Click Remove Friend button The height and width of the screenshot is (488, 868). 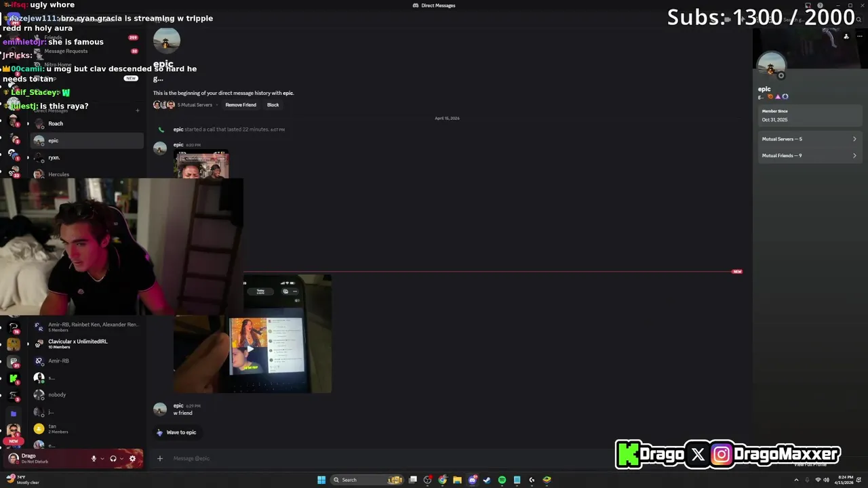click(x=241, y=105)
